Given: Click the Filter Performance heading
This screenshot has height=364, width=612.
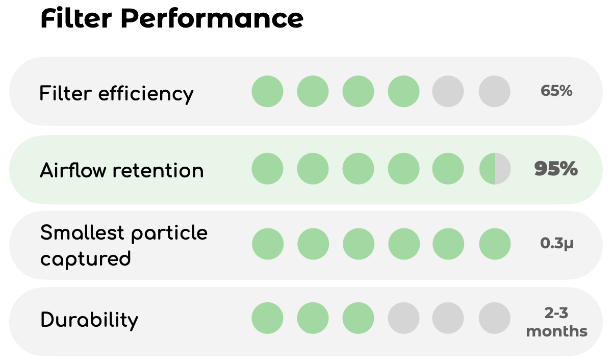Looking at the screenshot, I should (172, 19).
